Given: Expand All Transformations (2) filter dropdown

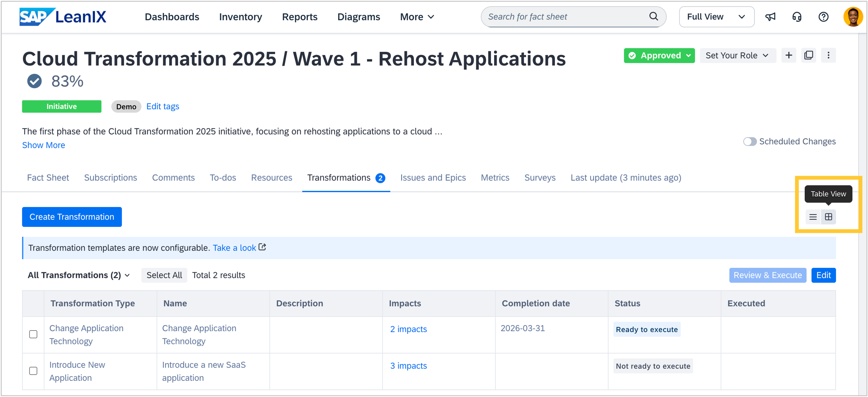Looking at the screenshot, I should [x=79, y=275].
